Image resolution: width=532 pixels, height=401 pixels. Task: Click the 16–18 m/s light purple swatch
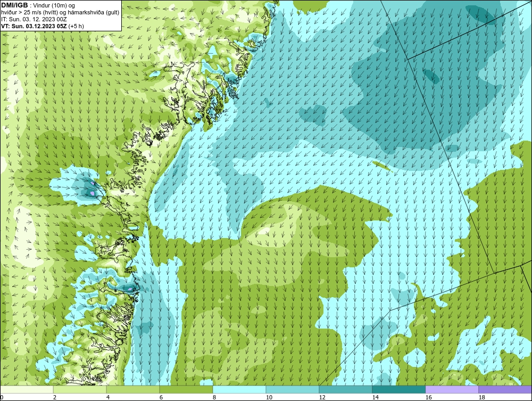pos(452,389)
